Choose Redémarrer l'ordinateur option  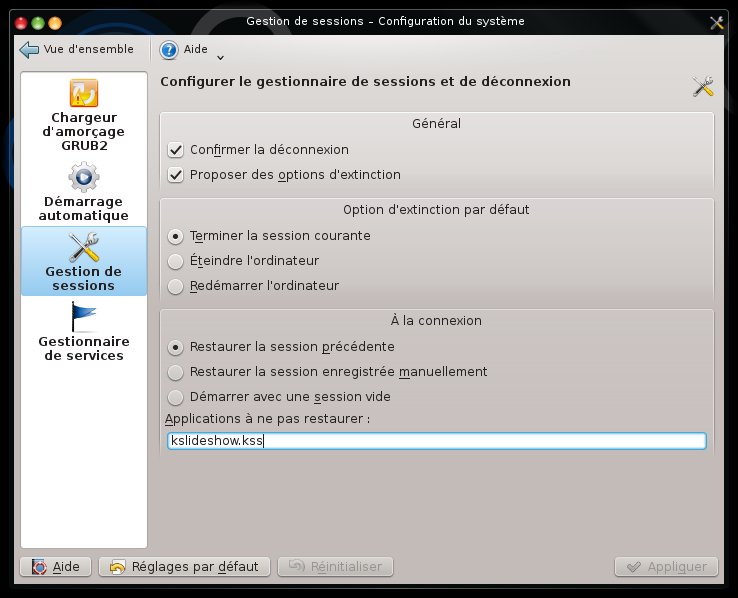pos(176,286)
